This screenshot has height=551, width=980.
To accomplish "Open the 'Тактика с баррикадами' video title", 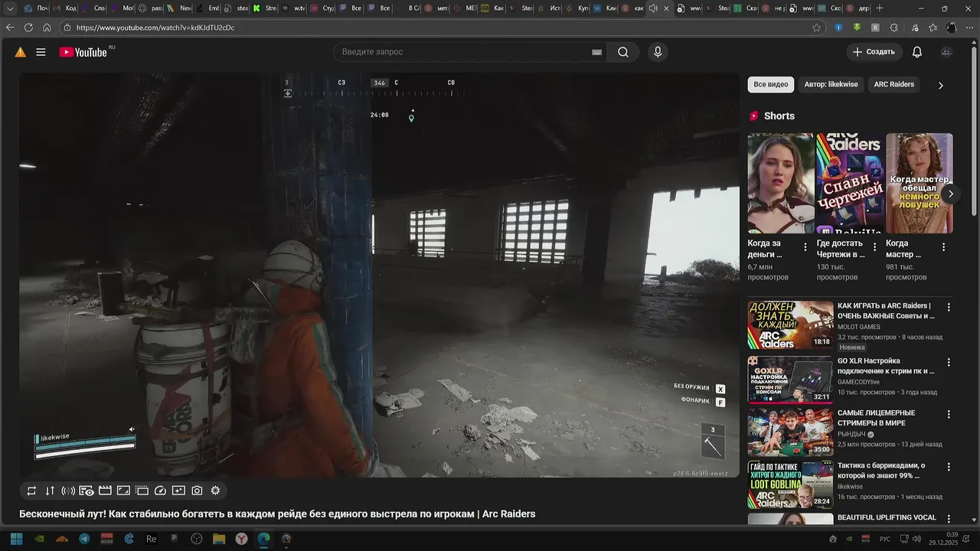I will click(x=881, y=470).
